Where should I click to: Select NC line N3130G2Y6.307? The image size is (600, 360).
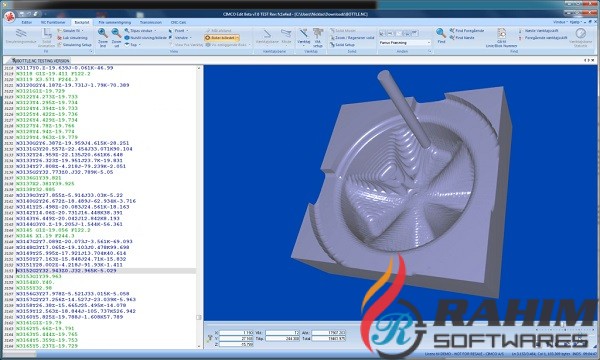coord(73,143)
